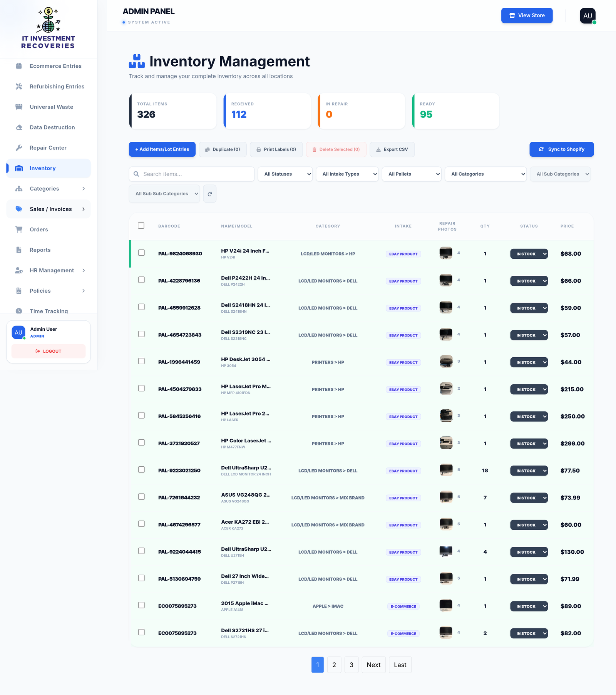Click the Sync to Shopify button
616x695 pixels.
pos(561,149)
